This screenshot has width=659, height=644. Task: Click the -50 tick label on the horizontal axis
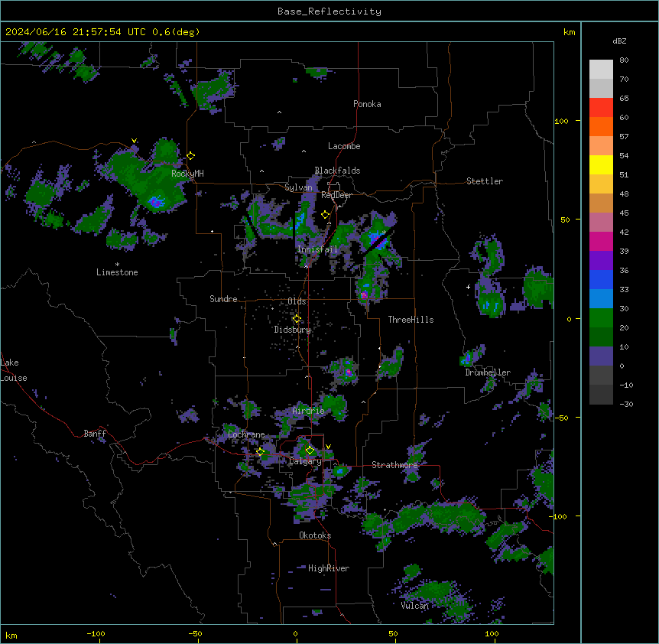(195, 633)
